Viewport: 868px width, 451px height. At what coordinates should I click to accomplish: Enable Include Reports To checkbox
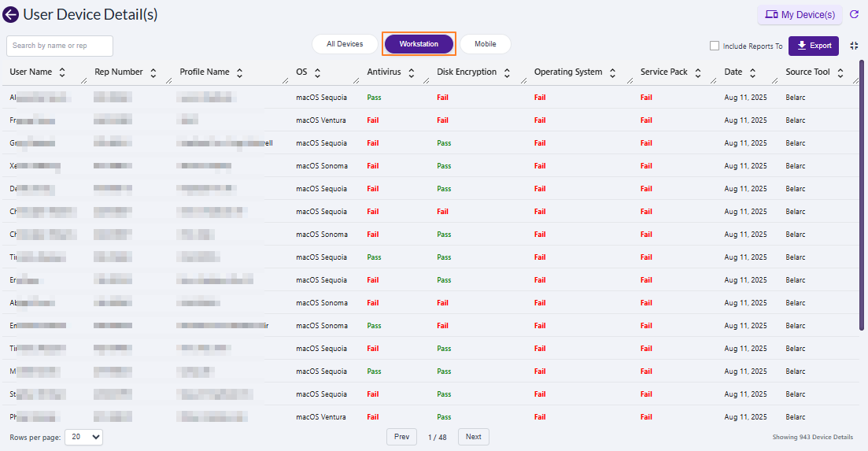(x=715, y=46)
